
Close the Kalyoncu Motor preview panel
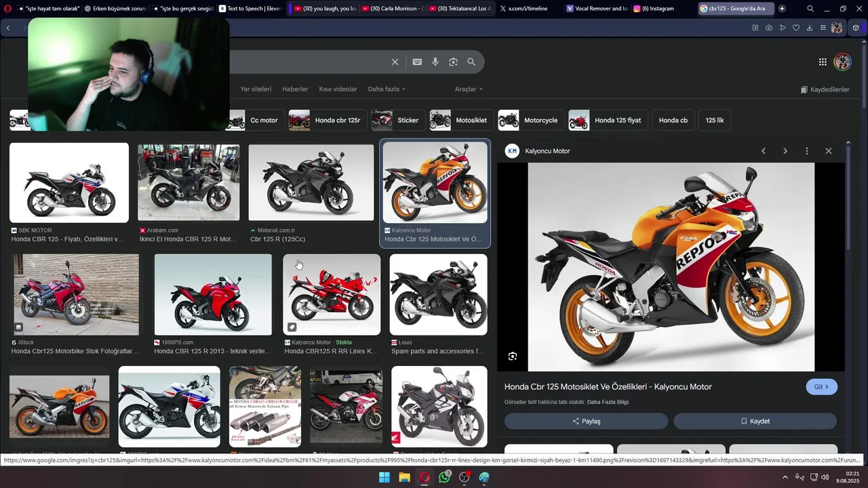pyautogui.click(x=829, y=151)
